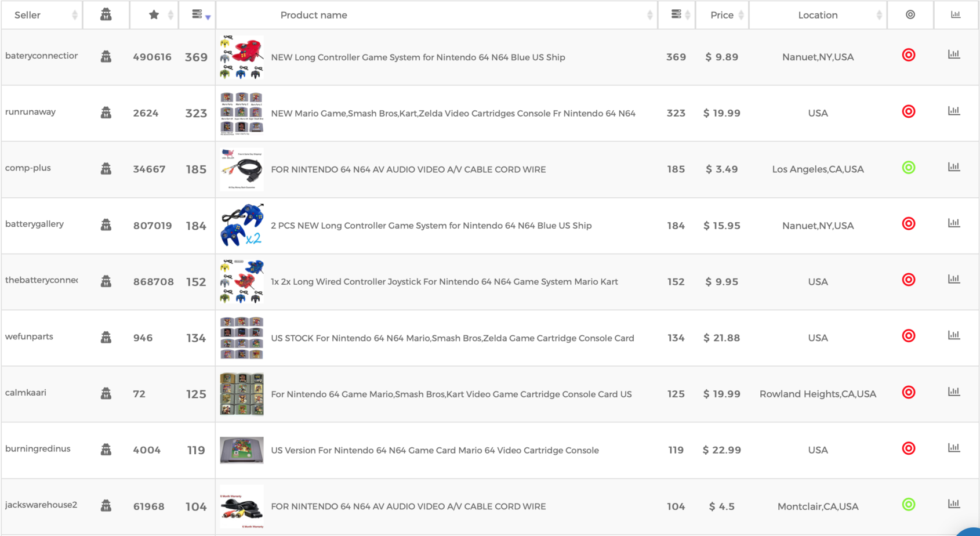The width and height of the screenshot is (980, 536).
Task: Click AV cable thumbnail for jackswarehouse2
Action: 242,506
